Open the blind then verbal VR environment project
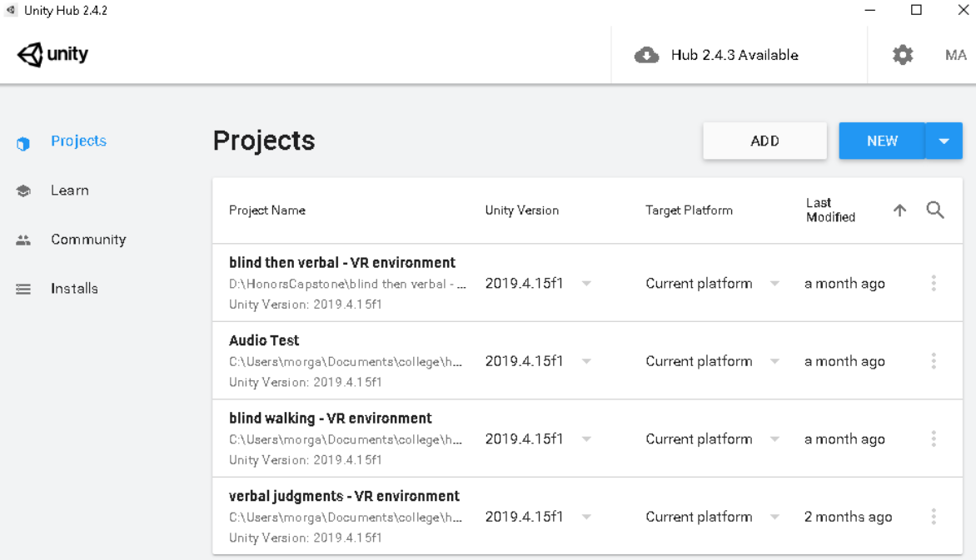This screenshot has width=976, height=560. 342,262
